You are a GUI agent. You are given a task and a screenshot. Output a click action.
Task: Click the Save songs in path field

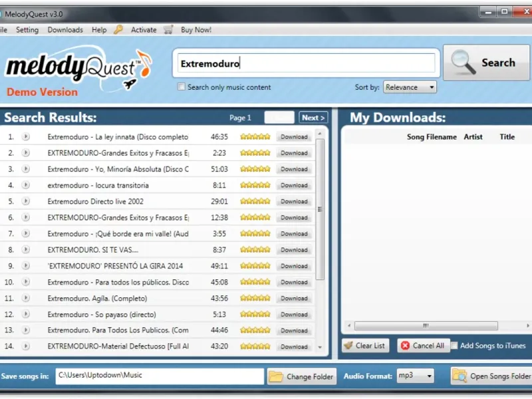[160, 376]
